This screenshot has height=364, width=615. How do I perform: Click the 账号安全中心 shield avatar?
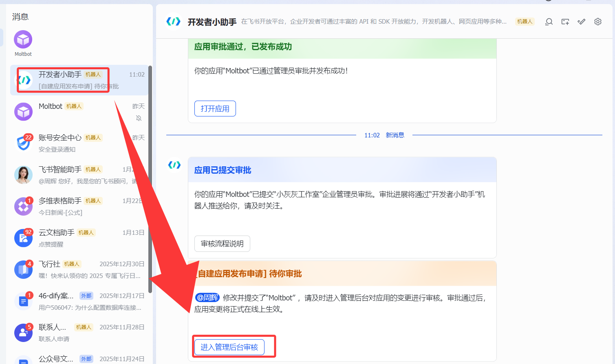point(23,143)
